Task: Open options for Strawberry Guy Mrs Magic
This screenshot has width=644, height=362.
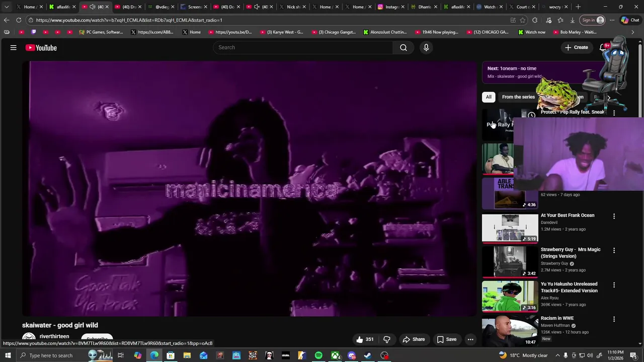Action: (x=614, y=250)
